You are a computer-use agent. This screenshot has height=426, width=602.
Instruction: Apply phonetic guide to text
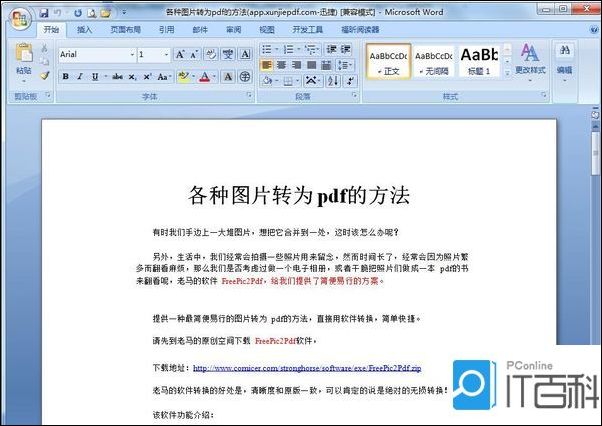click(x=228, y=54)
